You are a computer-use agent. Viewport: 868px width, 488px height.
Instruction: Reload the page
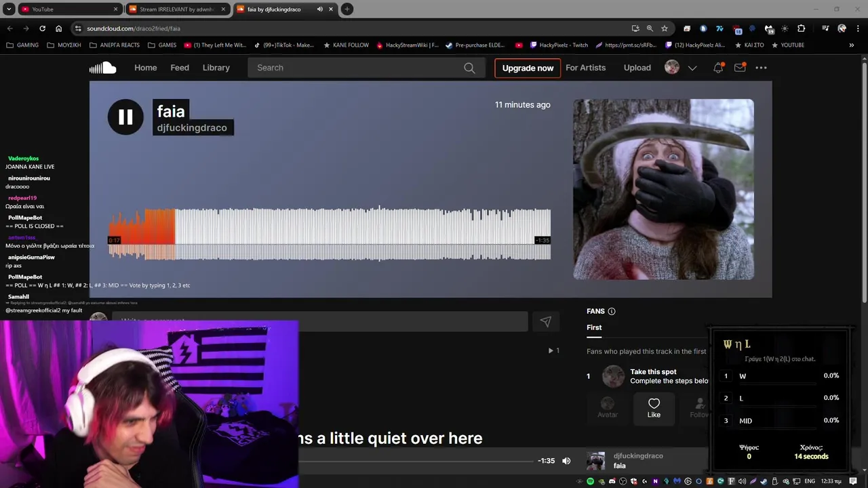(42, 28)
